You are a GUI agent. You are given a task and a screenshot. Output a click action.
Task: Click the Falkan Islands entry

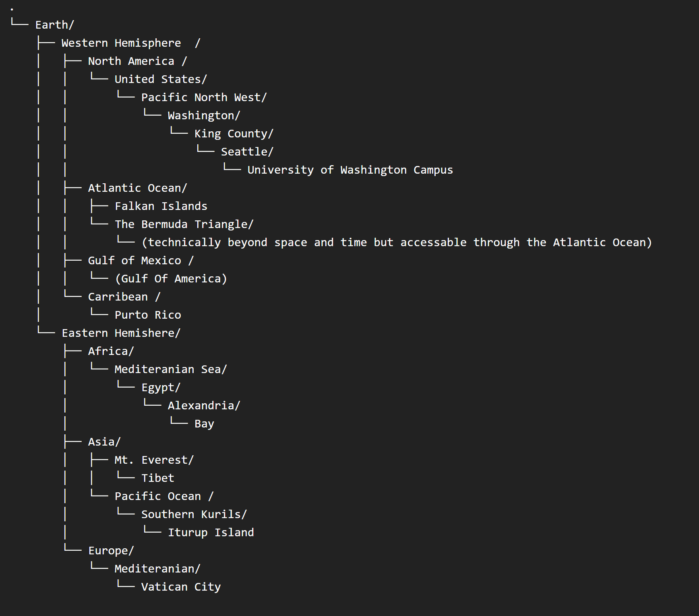[x=161, y=206]
